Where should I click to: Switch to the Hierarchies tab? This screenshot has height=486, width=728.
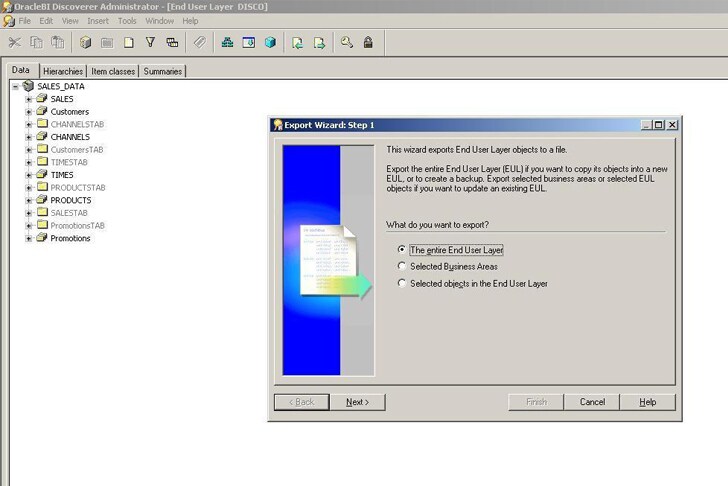click(63, 71)
